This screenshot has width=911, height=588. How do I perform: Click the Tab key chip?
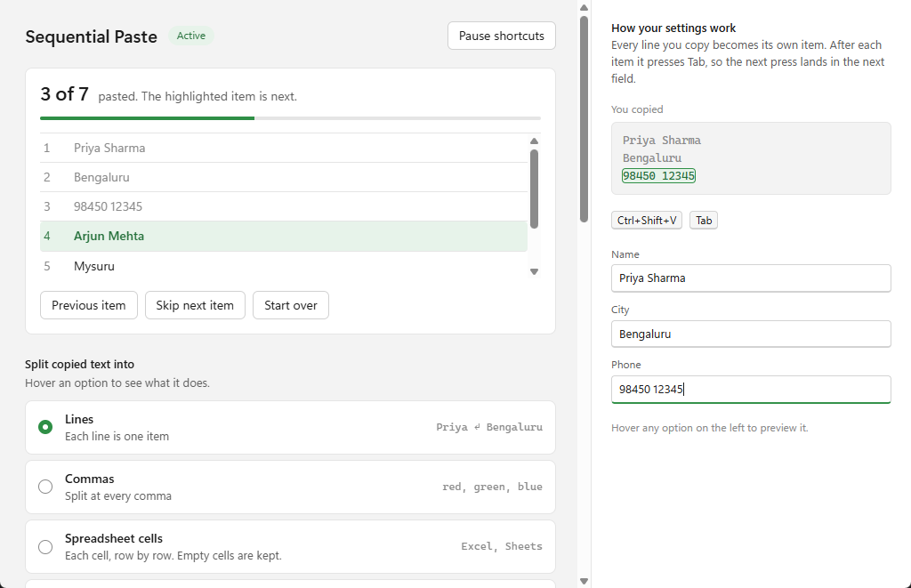tap(704, 221)
